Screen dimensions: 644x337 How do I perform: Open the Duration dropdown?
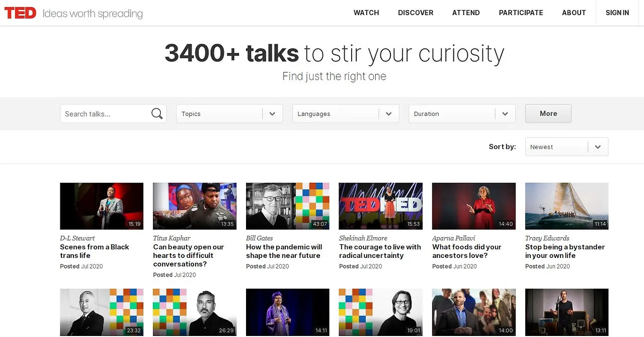[462, 114]
